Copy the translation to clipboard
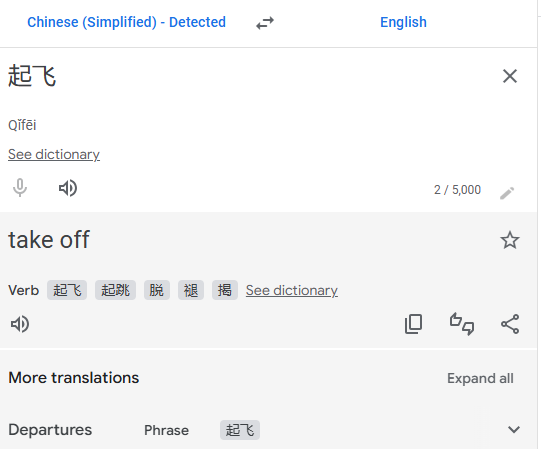This screenshot has height=449, width=541. coord(413,324)
